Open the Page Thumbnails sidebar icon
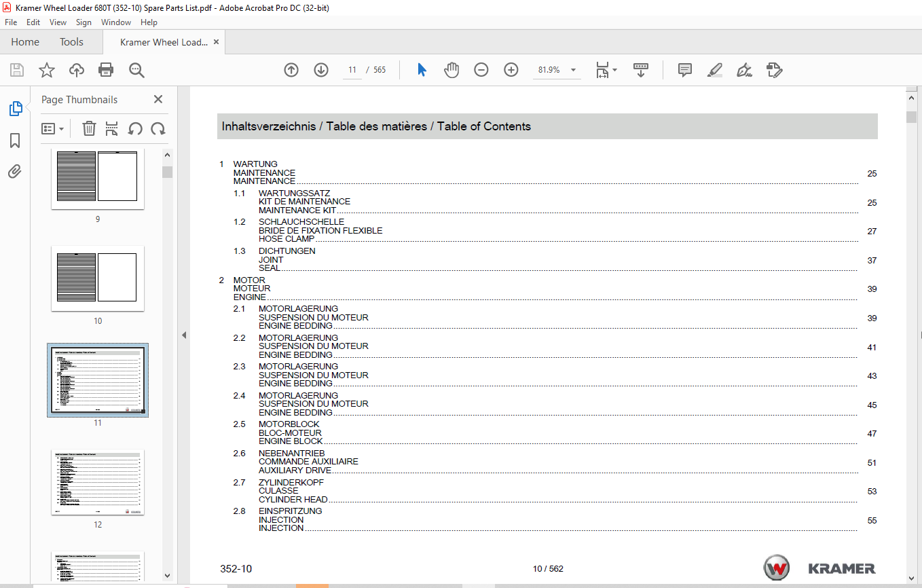The width and height of the screenshot is (922, 588). [x=15, y=109]
